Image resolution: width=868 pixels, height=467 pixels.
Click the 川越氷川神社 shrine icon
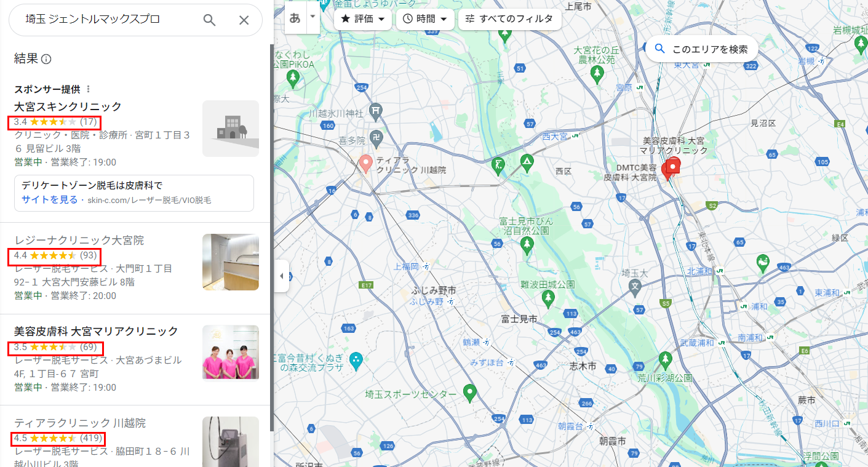click(x=376, y=111)
